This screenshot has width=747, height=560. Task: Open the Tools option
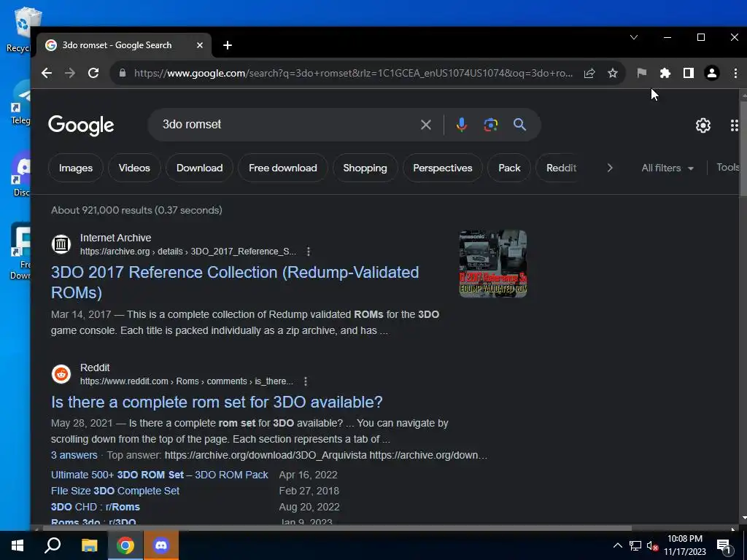728,167
